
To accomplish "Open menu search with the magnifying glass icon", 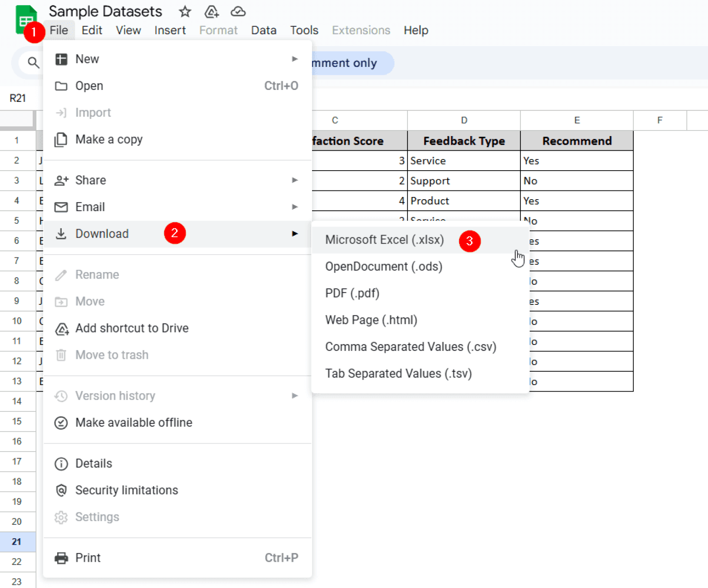I will pyautogui.click(x=33, y=63).
